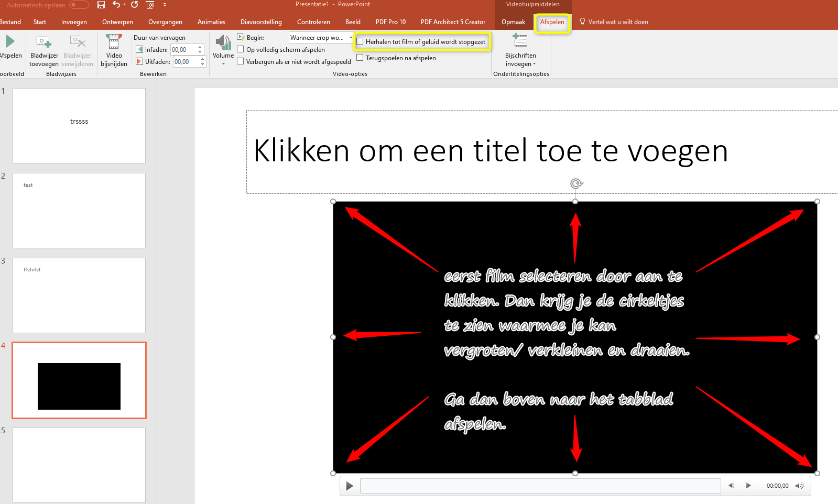Play the video with player play button
The image size is (838, 504).
(350, 486)
